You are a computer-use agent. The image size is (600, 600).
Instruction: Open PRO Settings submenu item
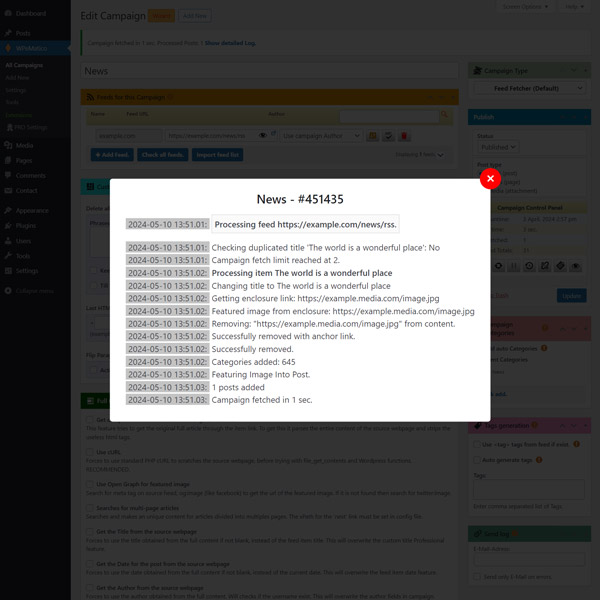point(30,127)
